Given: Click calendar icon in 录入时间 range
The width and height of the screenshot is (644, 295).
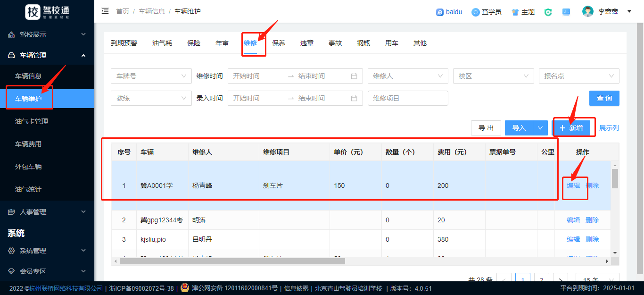Looking at the screenshot, I should tap(354, 98).
